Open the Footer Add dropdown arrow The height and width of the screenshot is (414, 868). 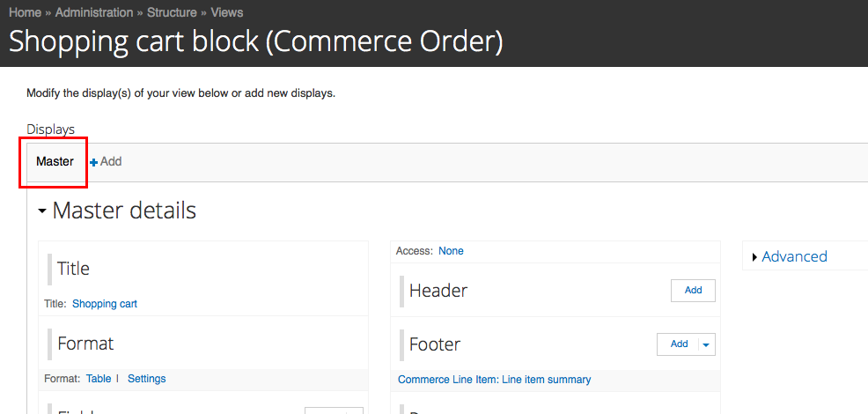coord(706,344)
